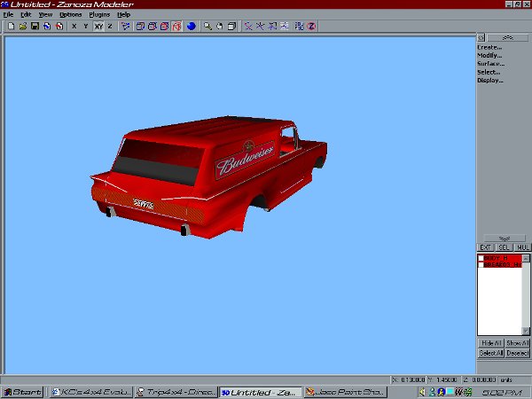Click the layered windows view icon
532x399 pixels.
coord(231,26)
